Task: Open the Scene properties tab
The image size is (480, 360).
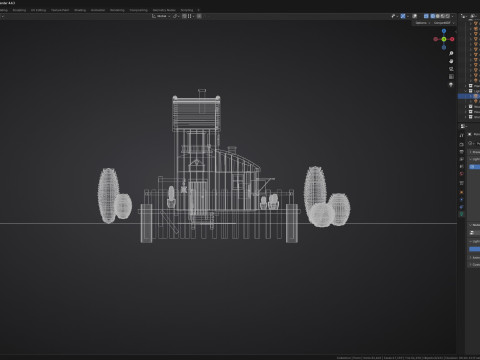Action: point(462,166)
